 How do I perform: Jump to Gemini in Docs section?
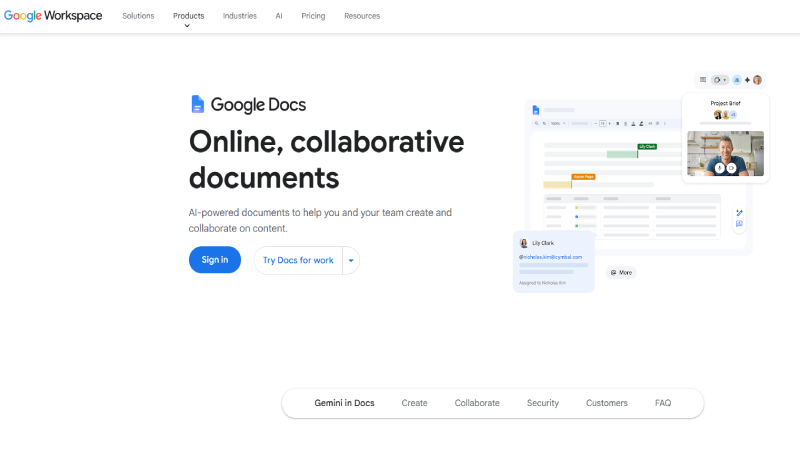point(344,403)
